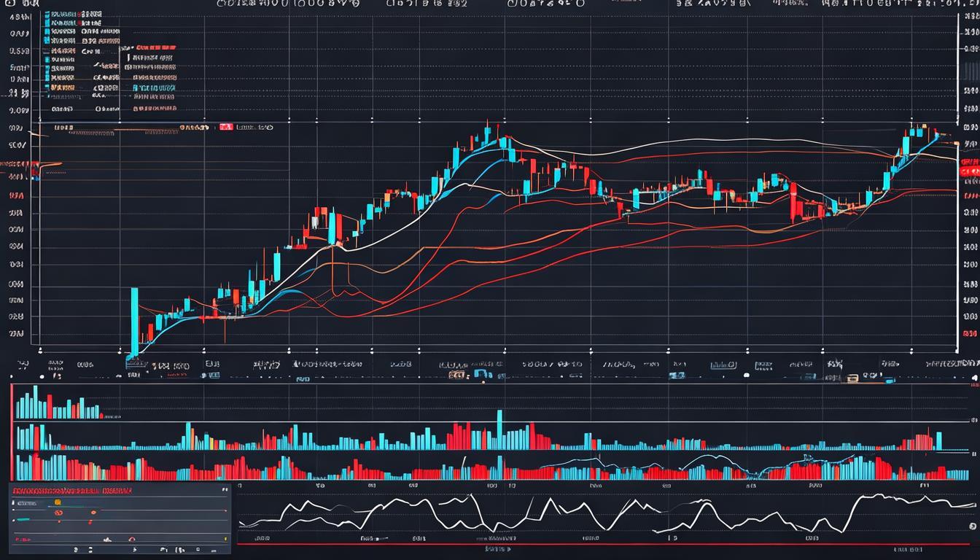Click the red title of the bottom-left panel
Image resolution: width=980 pixels, height=560 pixels.
73,491
